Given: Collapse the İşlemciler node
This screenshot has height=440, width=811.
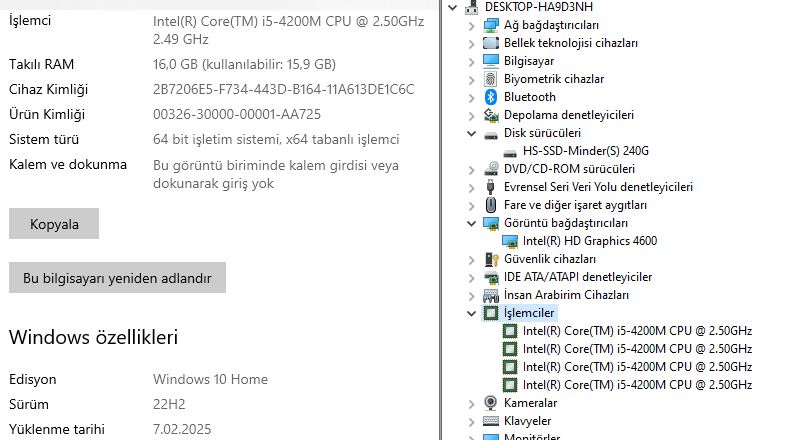Looking at the screenshot, I should [471, 313].
